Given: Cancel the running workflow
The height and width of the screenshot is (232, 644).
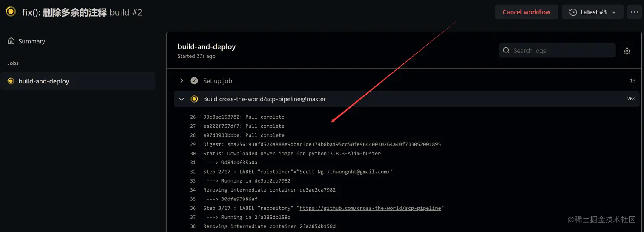Looking at the screenshot, I should coord(526,12).
